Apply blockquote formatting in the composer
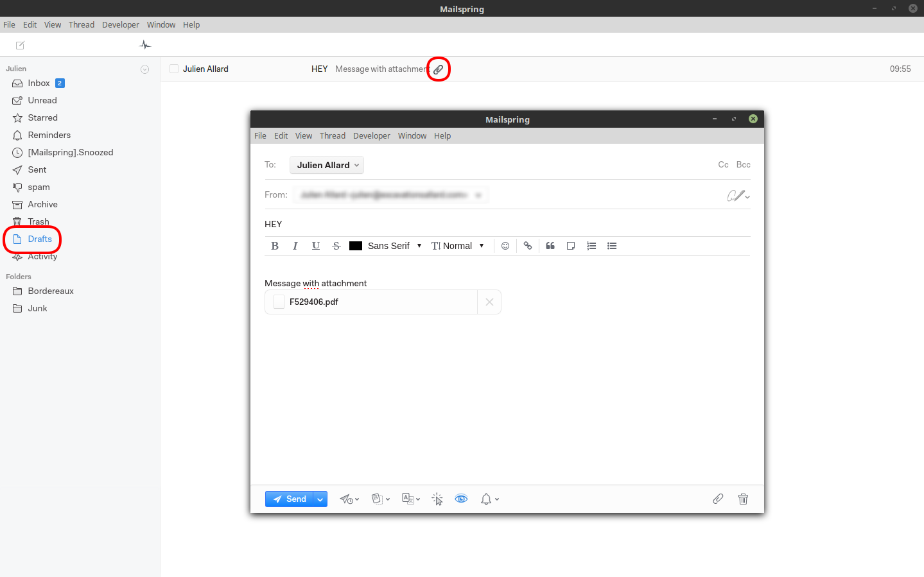This screenshot has width=924, height=577. [x=550, y=246]
